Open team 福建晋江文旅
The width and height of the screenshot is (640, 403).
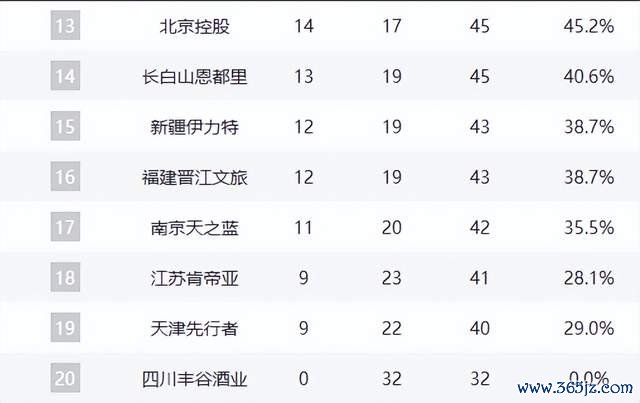[195, 178]
